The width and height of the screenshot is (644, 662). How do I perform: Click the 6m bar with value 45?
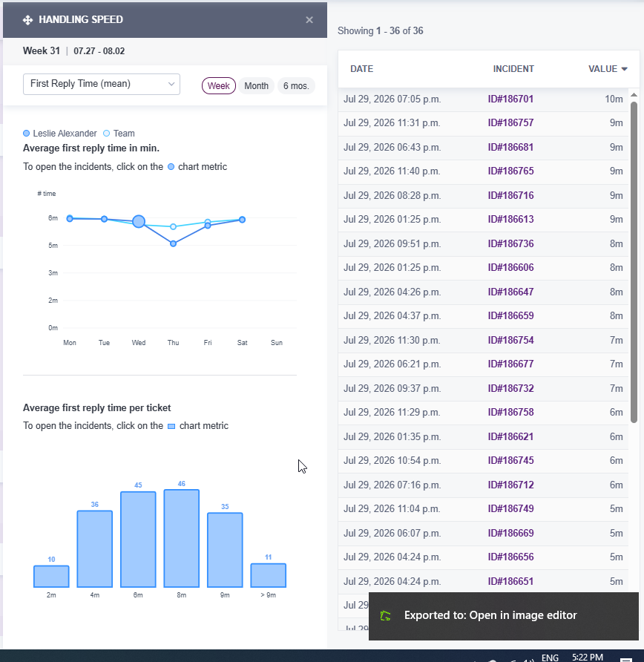pos(139,539)
